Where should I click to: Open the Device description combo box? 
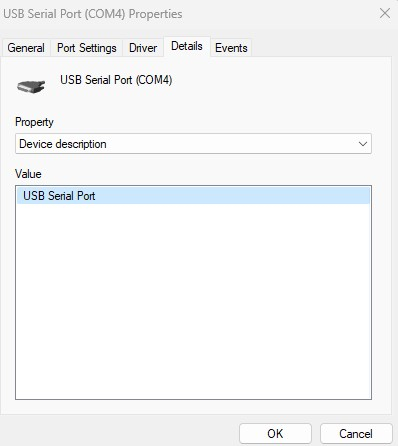point(193,144)
